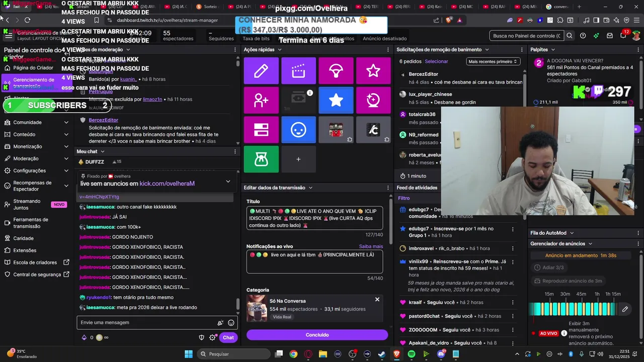The width and height of the screenshot is (644, 362).
Task: Toggle the blue filled star quick action
Action: click(336, 100)
